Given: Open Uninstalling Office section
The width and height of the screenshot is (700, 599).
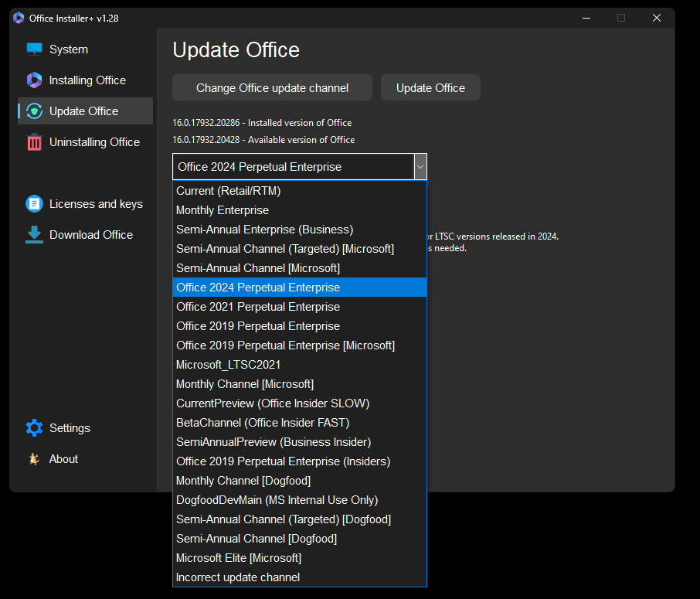Looking at the screenshot, I should (x=94, y=142).
